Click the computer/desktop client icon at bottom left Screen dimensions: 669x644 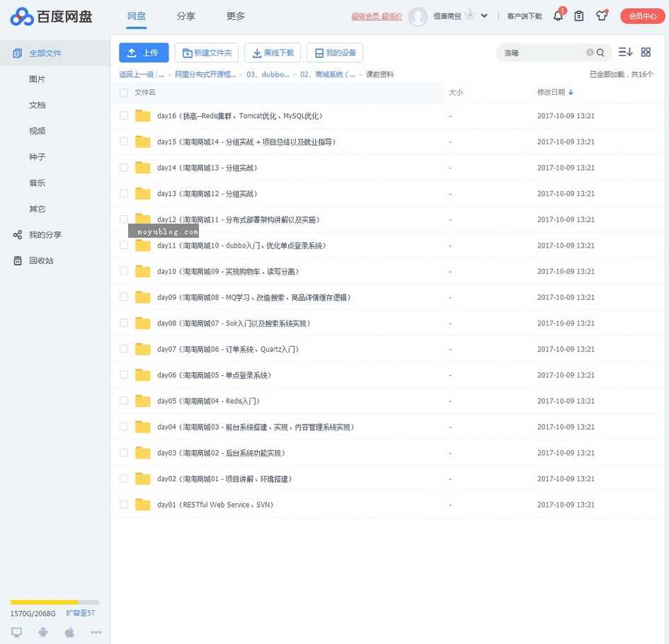coord(16,632)
